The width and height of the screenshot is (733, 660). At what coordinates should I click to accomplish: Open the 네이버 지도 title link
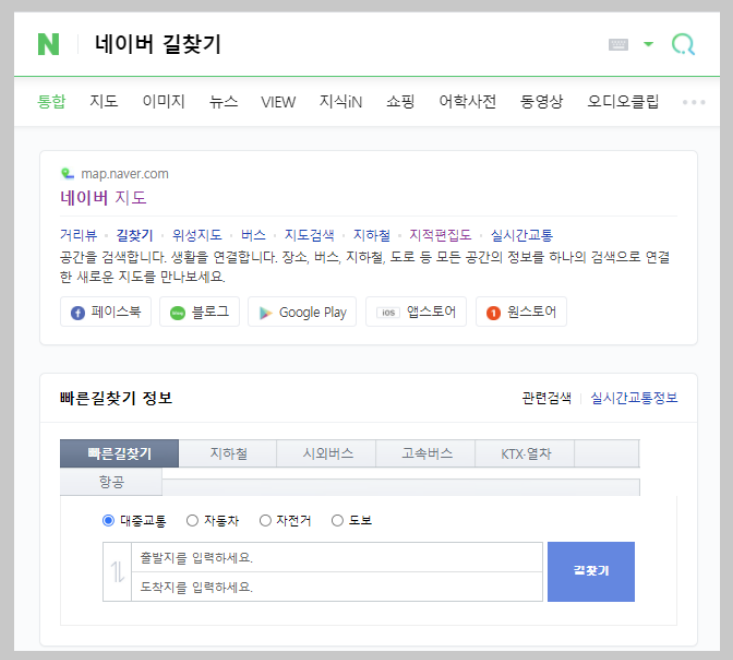(103, 198)
